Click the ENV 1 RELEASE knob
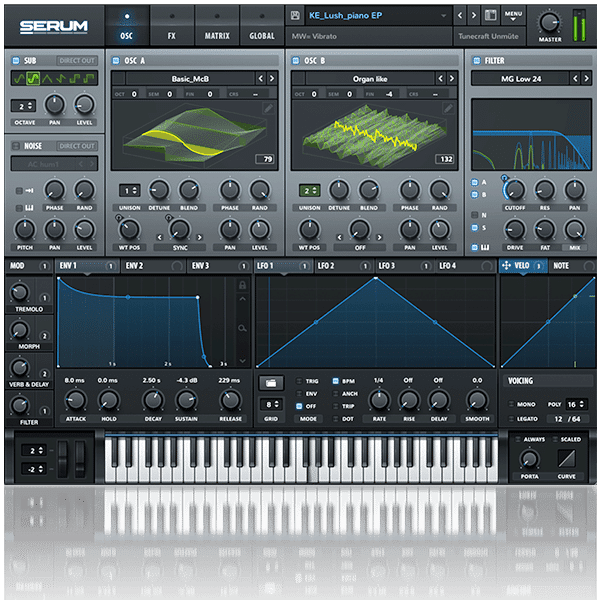 click(x=230, y=400)
